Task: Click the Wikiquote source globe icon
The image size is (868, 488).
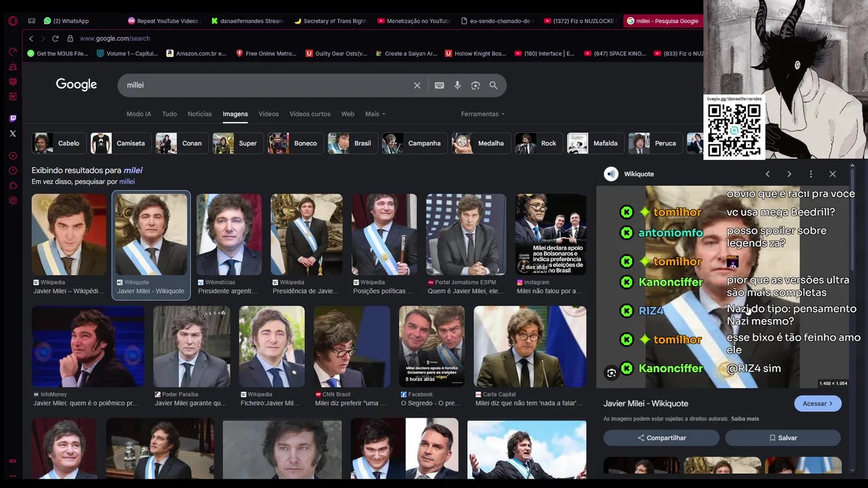Action: click(612, 174)
